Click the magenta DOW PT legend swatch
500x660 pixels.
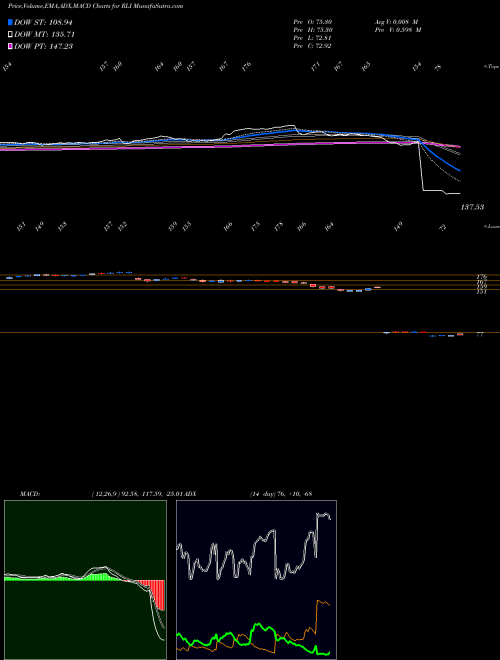coord(11,46)
